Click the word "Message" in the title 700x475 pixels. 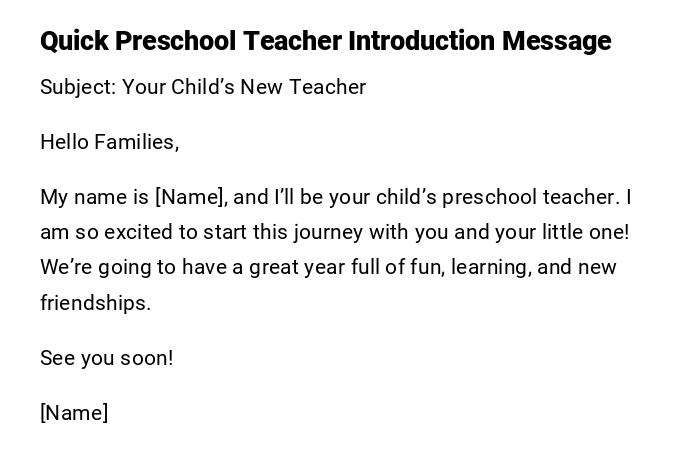556,42
